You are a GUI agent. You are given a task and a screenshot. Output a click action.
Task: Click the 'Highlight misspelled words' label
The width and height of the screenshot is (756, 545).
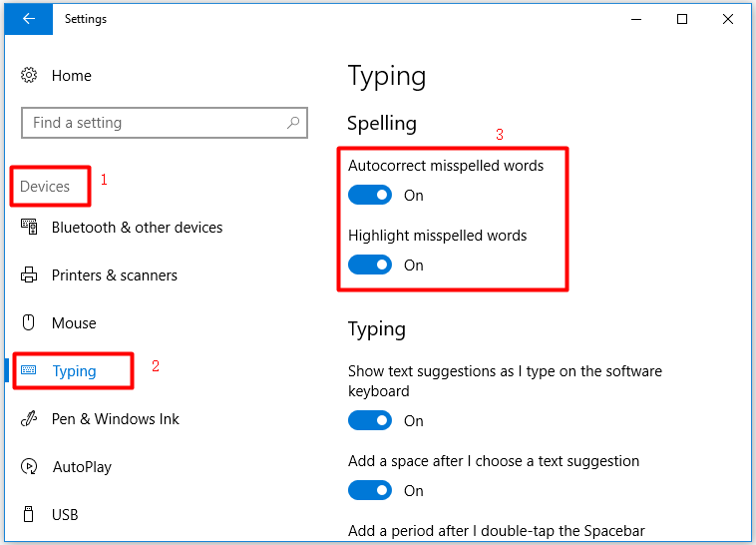(x=437, y=236)
